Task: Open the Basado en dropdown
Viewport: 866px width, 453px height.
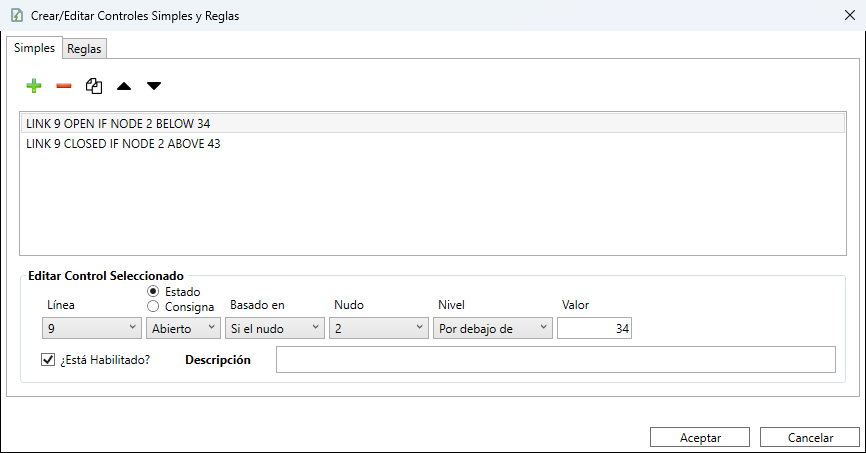Action: click(274, 328)
